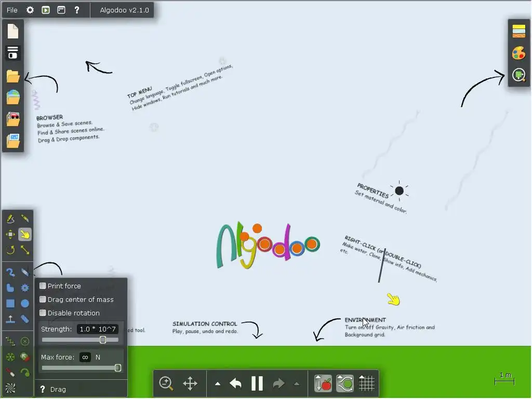Create a new scene with the blank page icon
Viewport: 532px width, 399px height.
click(x=13, y=31)
